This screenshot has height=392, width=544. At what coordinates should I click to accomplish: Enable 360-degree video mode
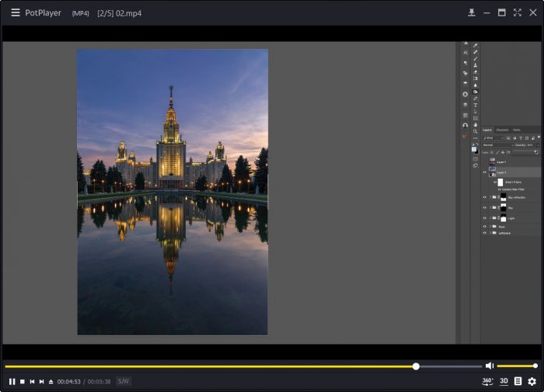(487, 381)
